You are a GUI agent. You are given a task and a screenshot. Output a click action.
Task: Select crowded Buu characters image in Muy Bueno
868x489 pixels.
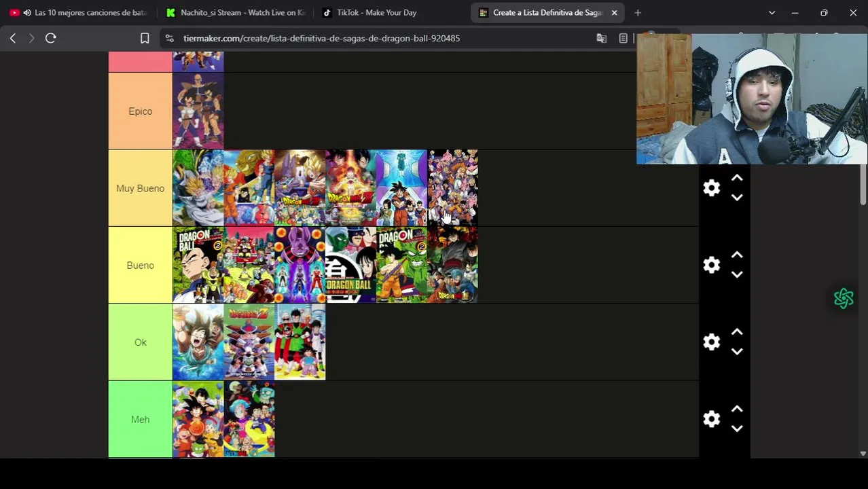click(x=453, y=188)
